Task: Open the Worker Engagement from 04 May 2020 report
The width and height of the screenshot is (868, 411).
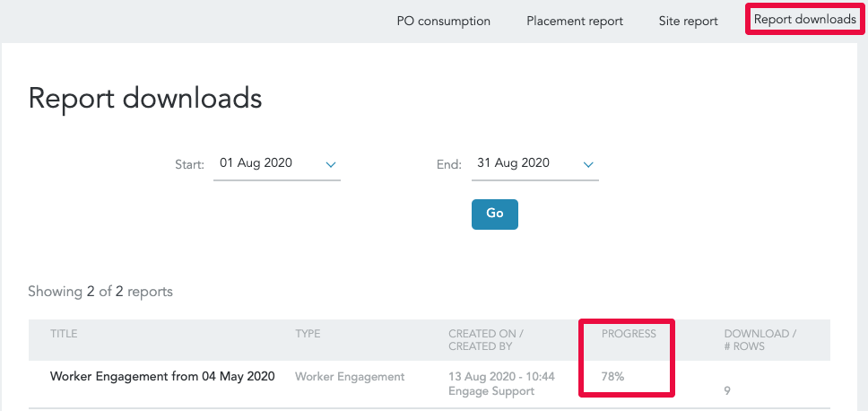Action: pos(162,377)
